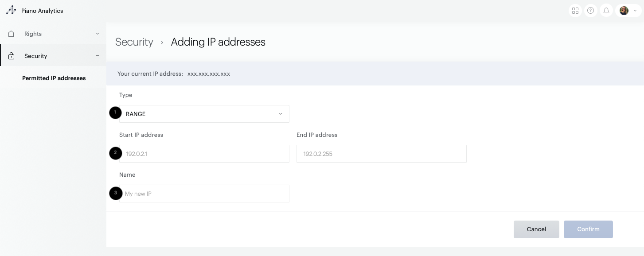
Task: Open the notifications bell
Action: [606, 10]
